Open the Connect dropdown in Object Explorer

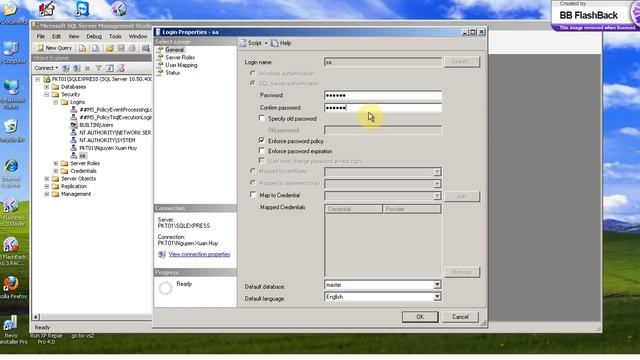click(x=46, y=68)
